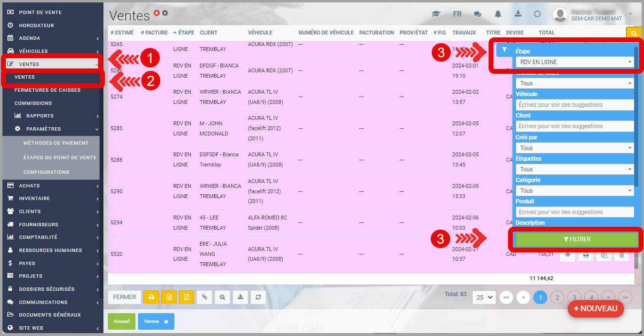
Task: Open the chat messages icon
Action: (477, 14)
